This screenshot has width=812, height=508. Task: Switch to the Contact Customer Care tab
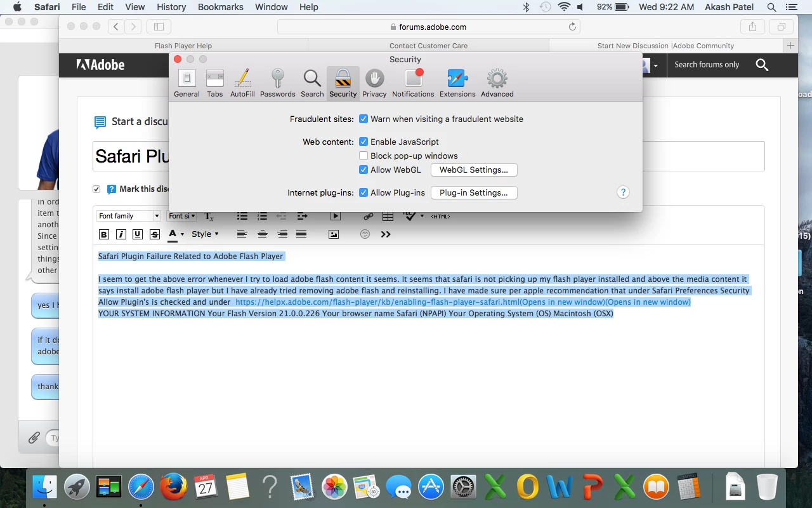428,46
